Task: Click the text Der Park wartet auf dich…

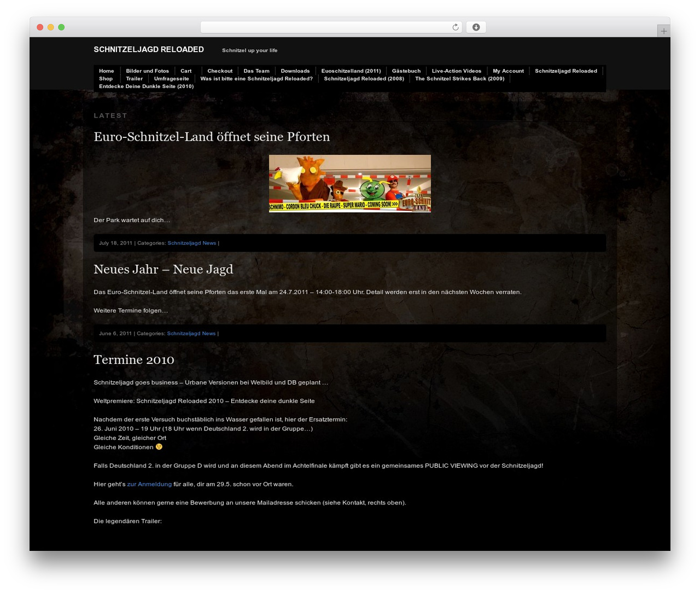Action: [132, 220]
